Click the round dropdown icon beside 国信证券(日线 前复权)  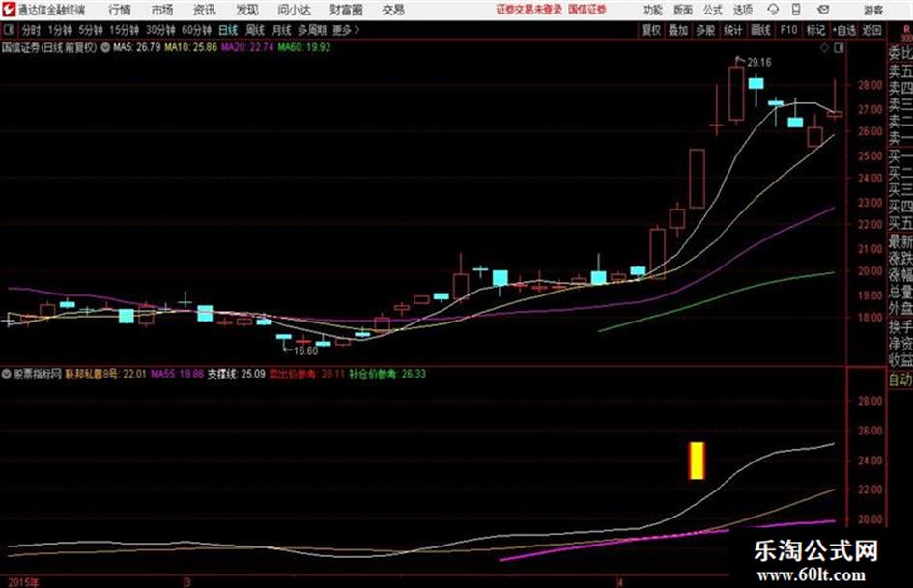point(105,47)
